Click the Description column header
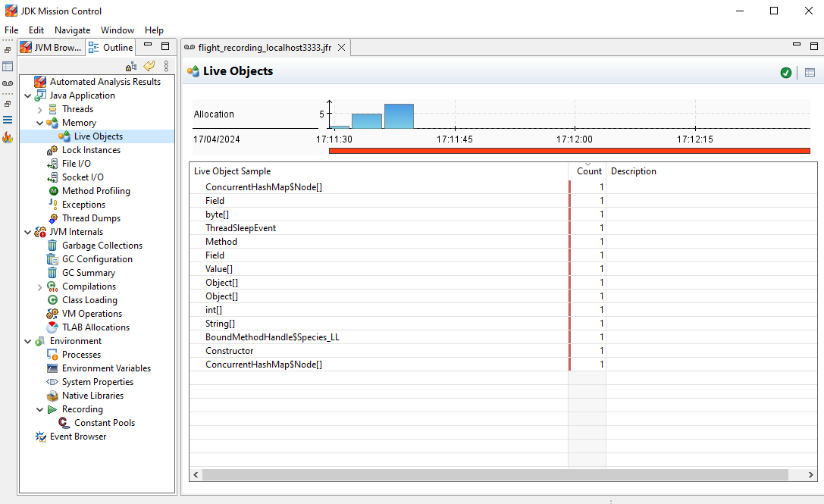Image resolution: width=824 pixels, height=504 pixels. click(712, 171)
